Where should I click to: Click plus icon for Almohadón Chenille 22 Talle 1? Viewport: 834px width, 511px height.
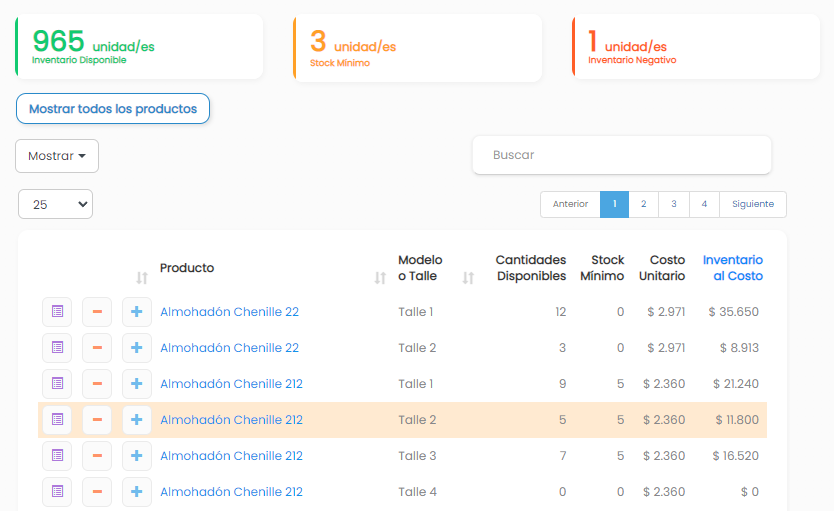pyautogui.click(x=137, y=312)
